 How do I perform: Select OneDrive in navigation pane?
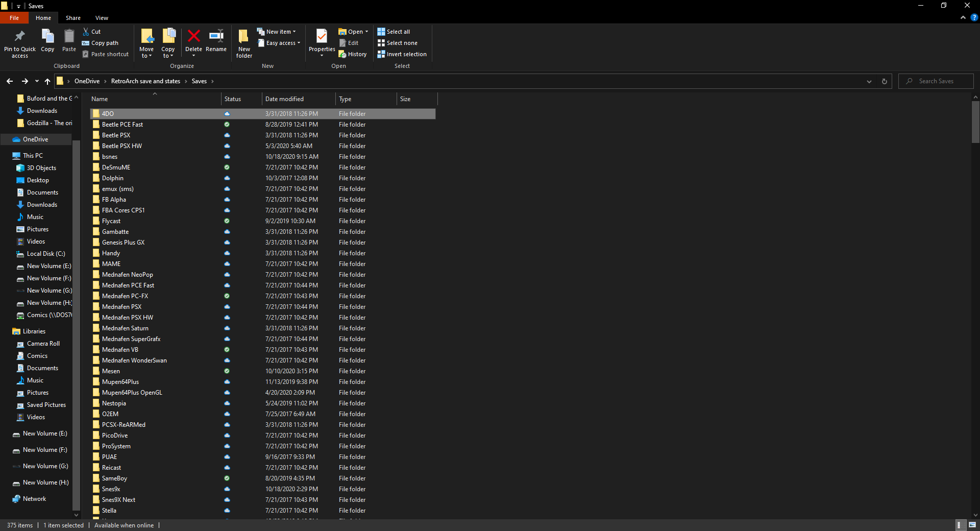(x=36, y=139)
